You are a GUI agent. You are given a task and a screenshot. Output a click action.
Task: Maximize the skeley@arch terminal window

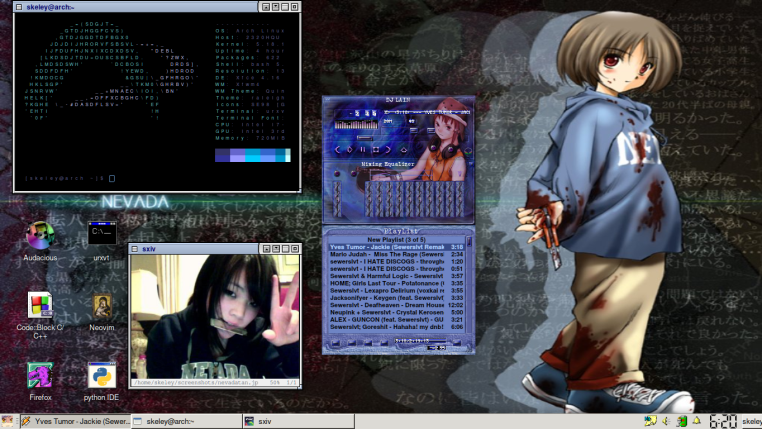coord(285,7)
